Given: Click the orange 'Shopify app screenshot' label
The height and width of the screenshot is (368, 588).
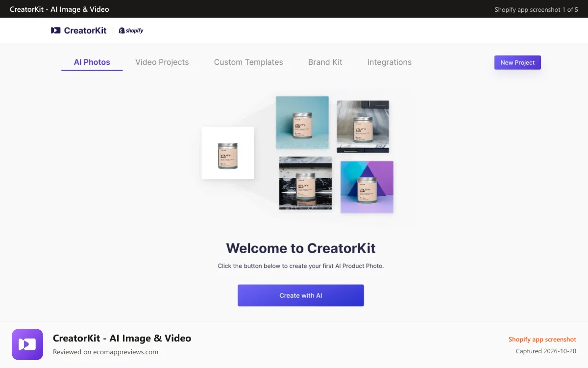Looking at the screenshot, I should tap(542, 339).
